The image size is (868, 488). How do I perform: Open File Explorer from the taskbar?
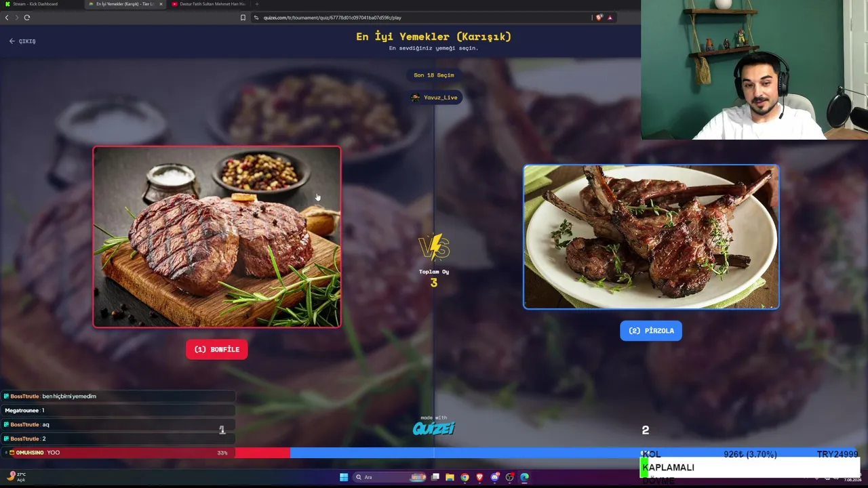point(450,477)
